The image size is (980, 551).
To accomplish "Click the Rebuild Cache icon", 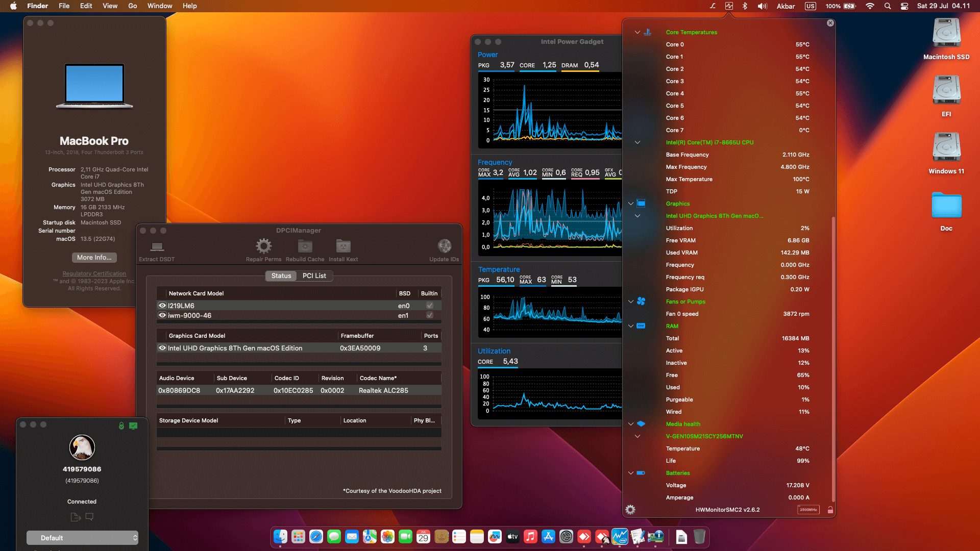I will click(x=305, y=246).
